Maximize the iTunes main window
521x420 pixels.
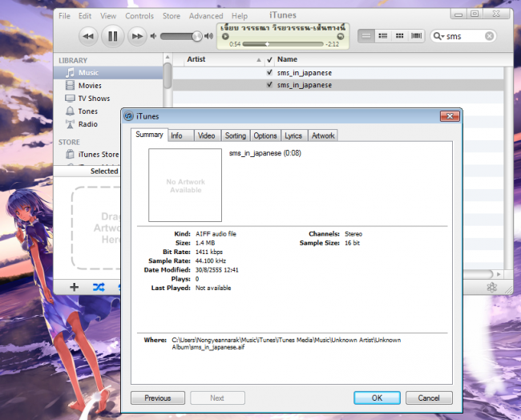click(475, 14)
